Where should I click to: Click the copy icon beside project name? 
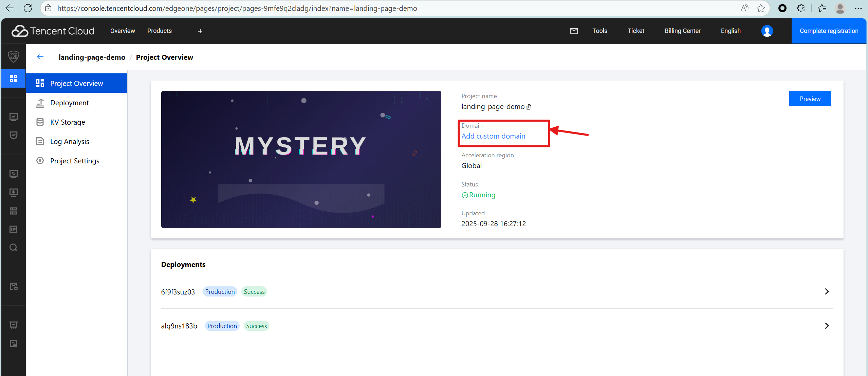[x=529, y=107]
